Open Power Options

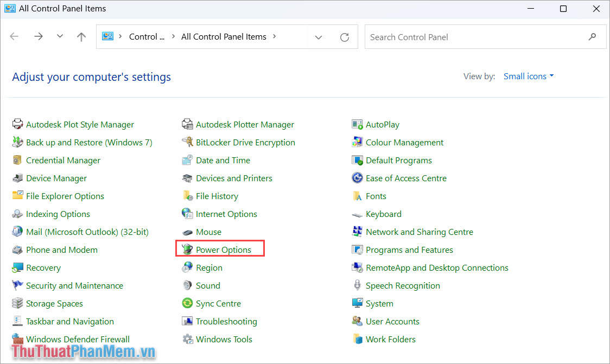(x=224, y=249)
